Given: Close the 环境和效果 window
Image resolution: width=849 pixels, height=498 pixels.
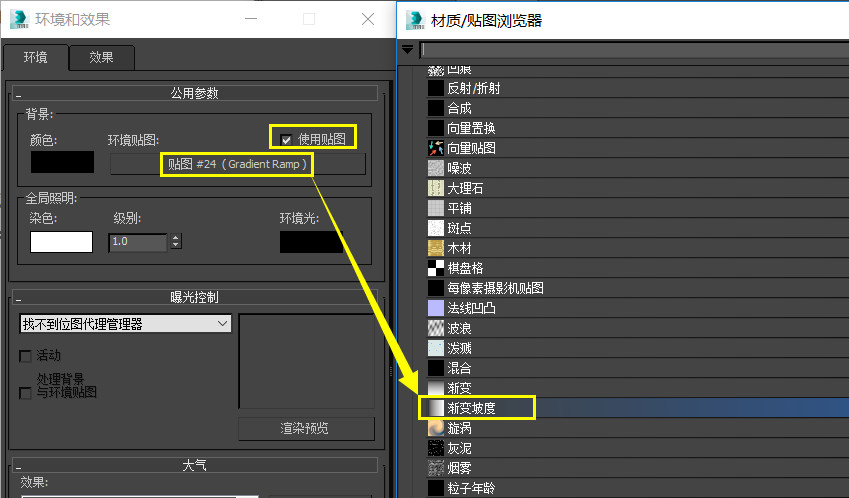Looking at the screenshot, I should pyautogui.click(x=368, y=19).
